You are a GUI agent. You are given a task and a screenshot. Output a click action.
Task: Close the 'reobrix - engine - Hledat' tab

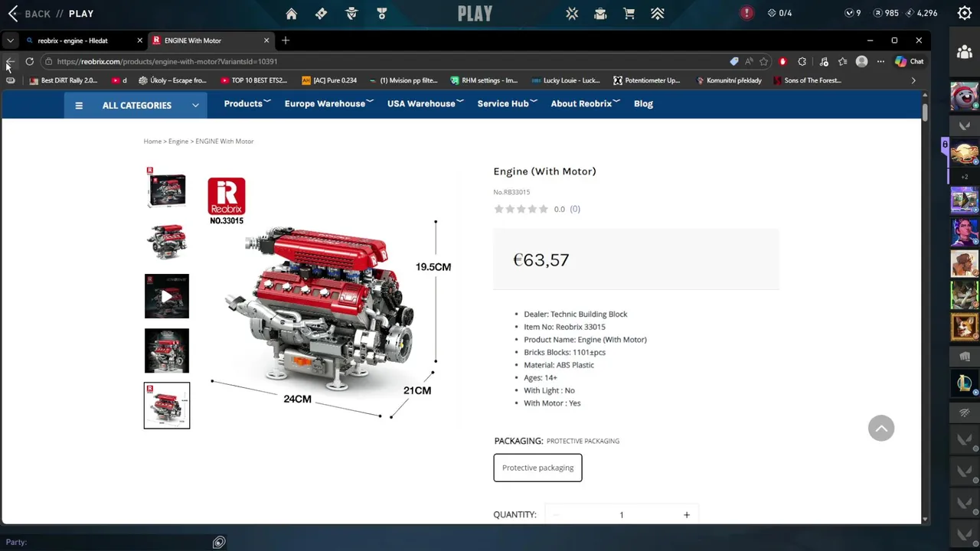pos(139,41)
